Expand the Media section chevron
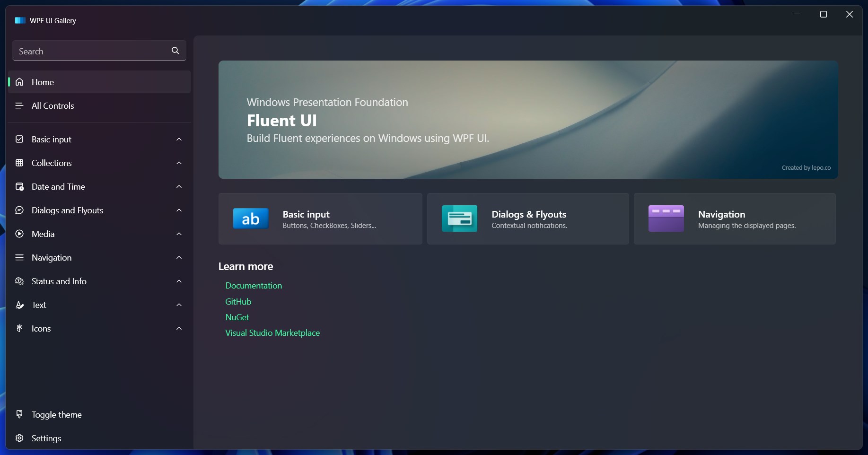Image resolution: width=868 pixels, height=455 pixels. pyautogui.click(x=179, y=234)
